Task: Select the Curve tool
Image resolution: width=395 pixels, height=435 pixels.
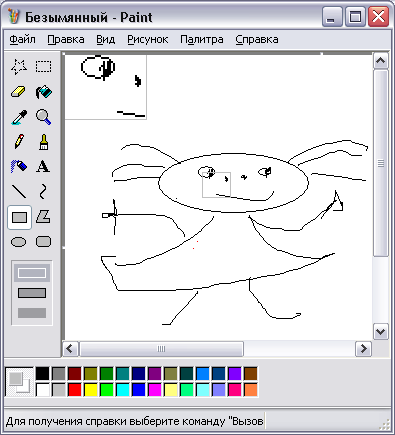Action: pyautogui.click(x=44, y=192)
